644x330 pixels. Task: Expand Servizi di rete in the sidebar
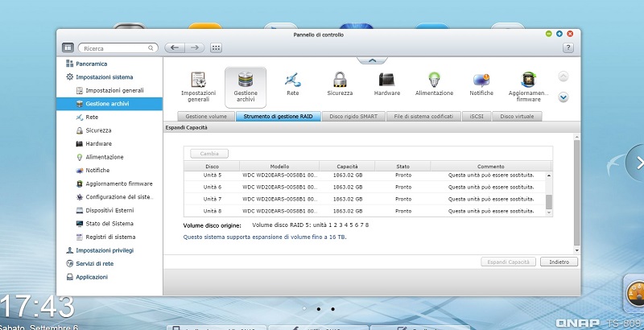point(94,263)
